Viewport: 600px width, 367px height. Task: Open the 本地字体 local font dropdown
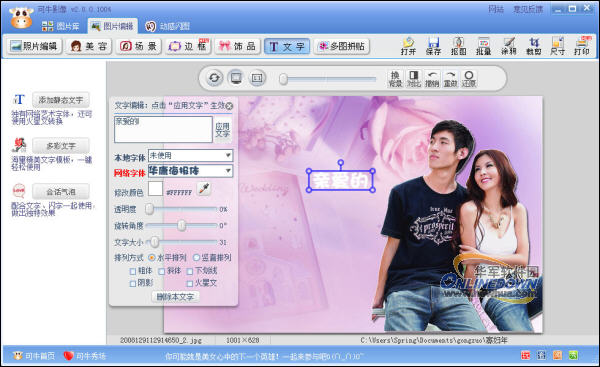(x=190, y=155)
